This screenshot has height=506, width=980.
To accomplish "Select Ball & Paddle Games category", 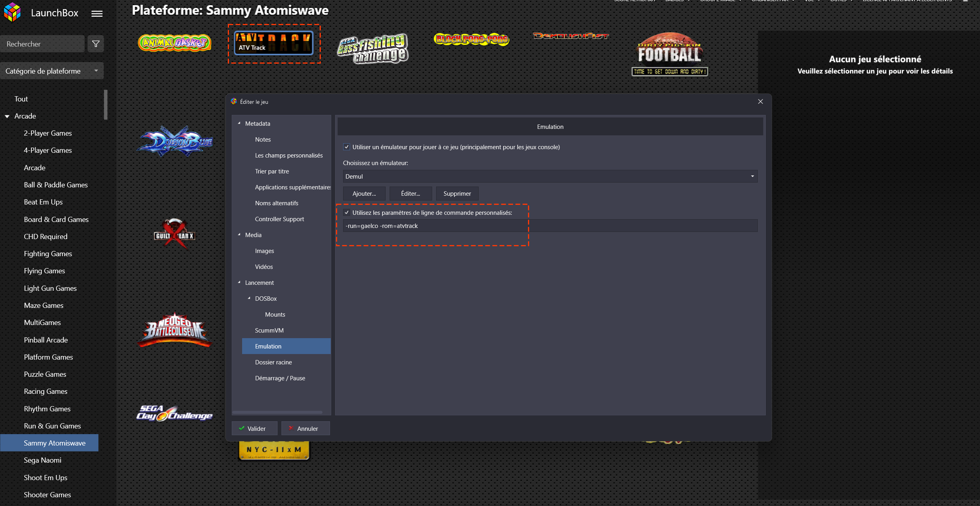I will [x=56, y=185].
